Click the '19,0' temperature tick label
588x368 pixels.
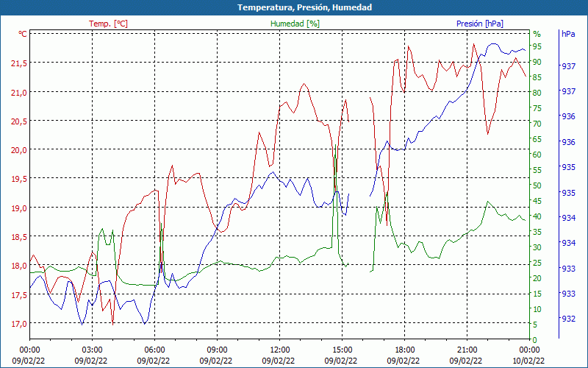19,208
